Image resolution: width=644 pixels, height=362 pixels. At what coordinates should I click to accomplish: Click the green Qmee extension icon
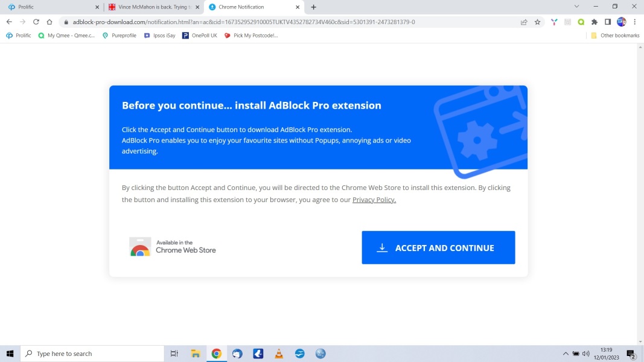click(580, 21)
